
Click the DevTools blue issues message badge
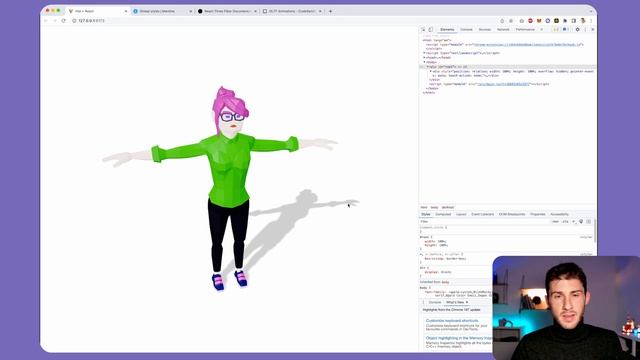pyautogui.click(x=565, y=29)
